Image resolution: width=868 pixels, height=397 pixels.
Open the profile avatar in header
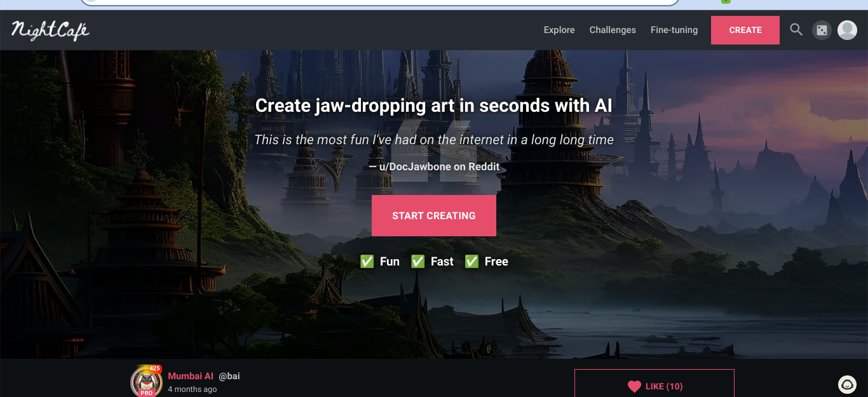click(x=847, y=30)
